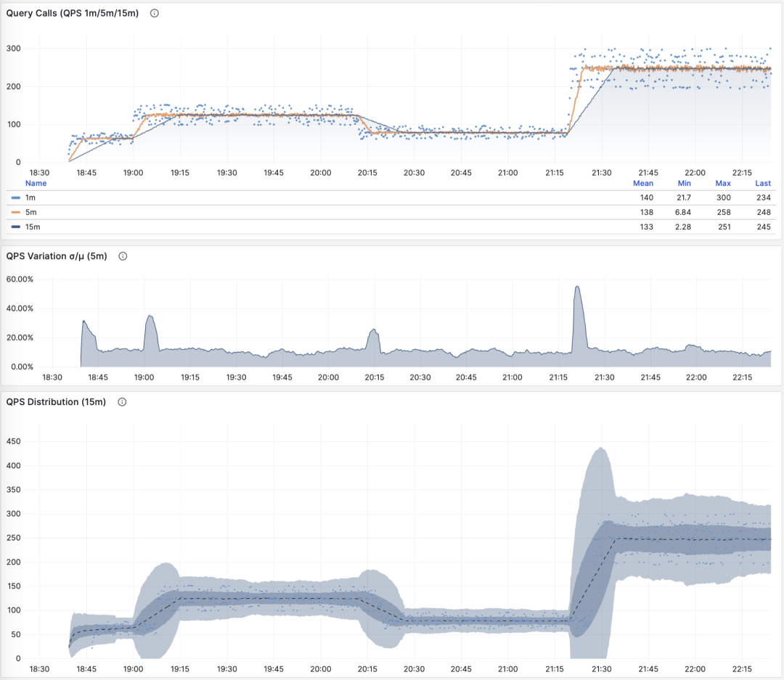
Task: Sort legend by the Name column header
Action: pos(36,184)
